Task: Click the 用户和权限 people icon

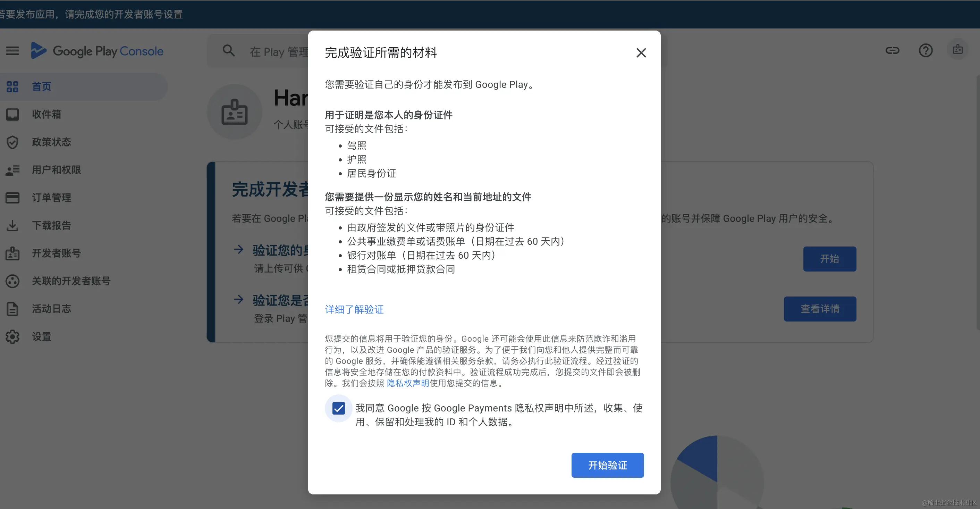Action: coord(12,170)
